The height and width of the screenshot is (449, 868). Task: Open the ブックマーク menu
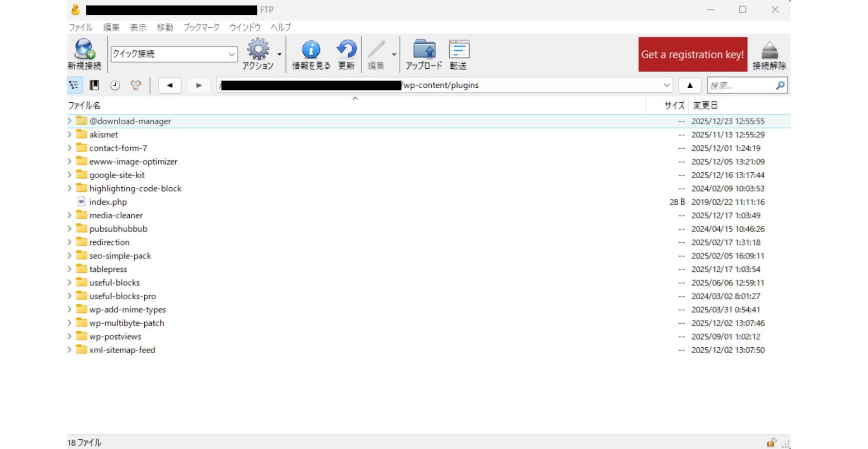point(201,28)
